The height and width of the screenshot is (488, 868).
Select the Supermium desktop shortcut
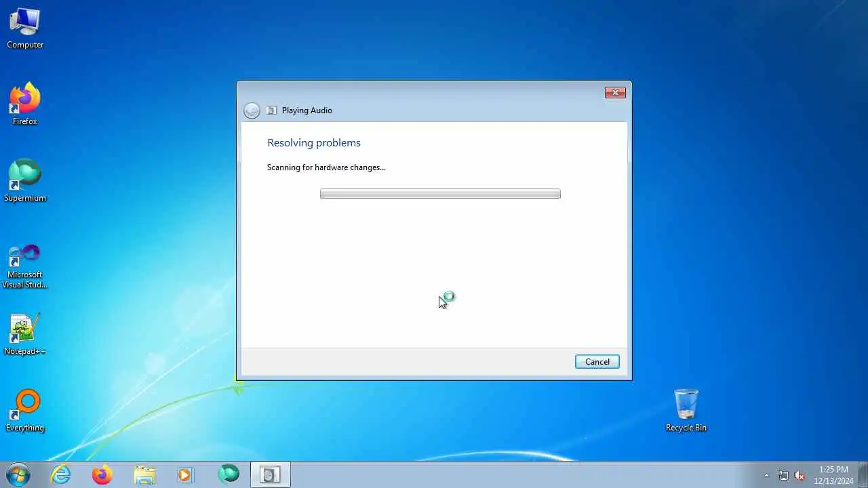[x=25, y=181]
